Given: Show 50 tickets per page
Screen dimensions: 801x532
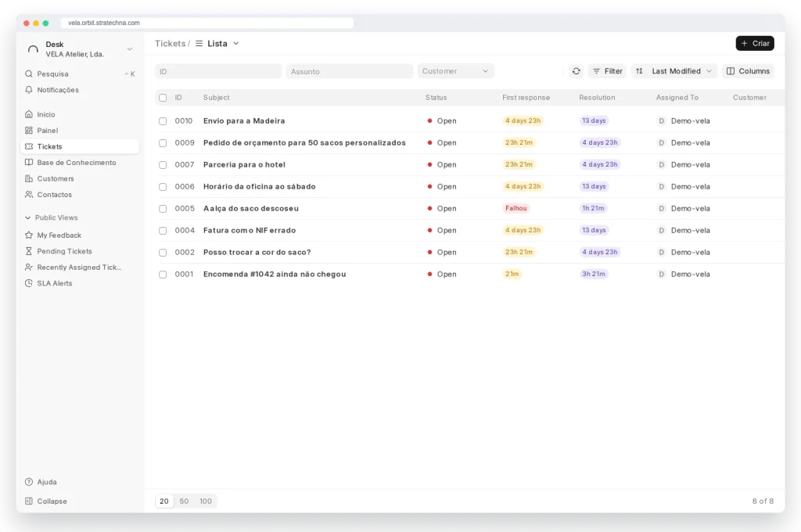Looking at the screenshot, I should pyautogui.click(x=184, y=501).
